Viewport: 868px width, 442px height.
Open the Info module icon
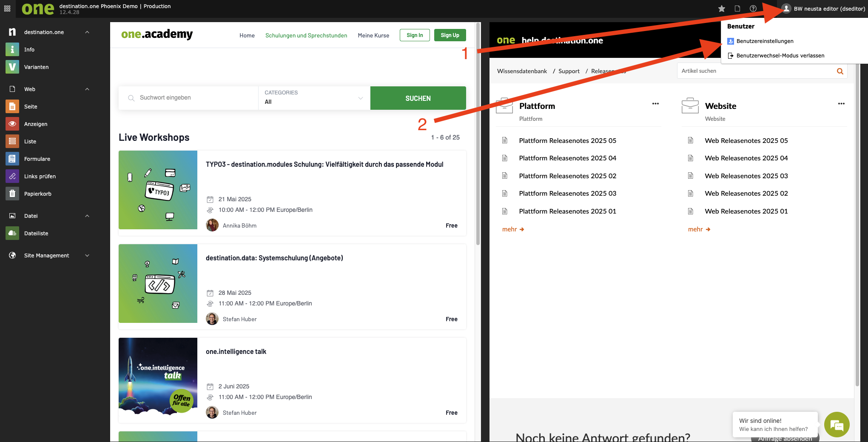12,49
